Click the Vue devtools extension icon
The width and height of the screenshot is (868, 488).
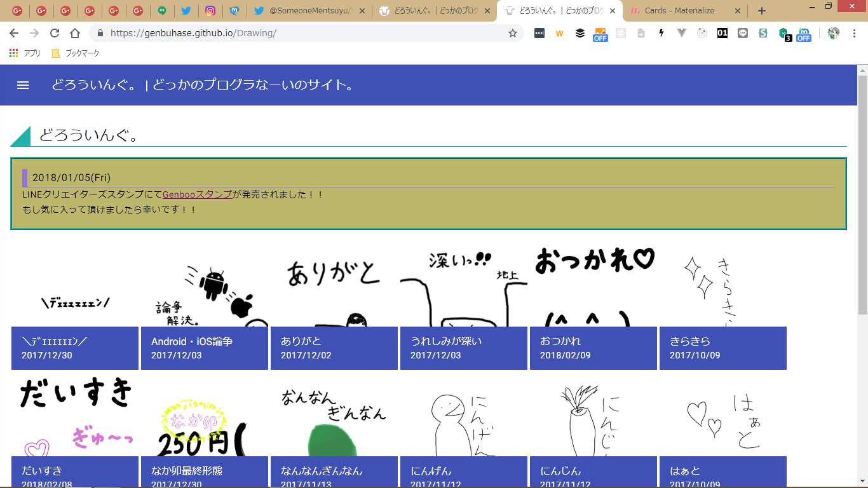point(682,33)
